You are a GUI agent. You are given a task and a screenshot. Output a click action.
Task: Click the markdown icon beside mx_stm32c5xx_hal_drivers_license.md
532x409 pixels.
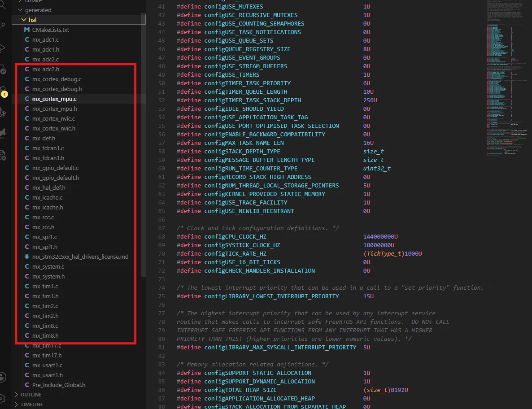tap(27, 257)
